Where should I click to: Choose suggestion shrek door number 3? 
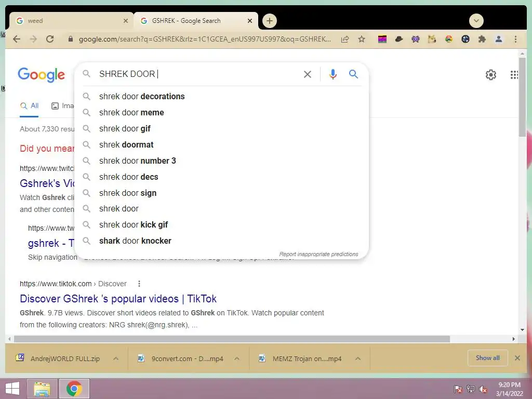click(x=221, y=161)
